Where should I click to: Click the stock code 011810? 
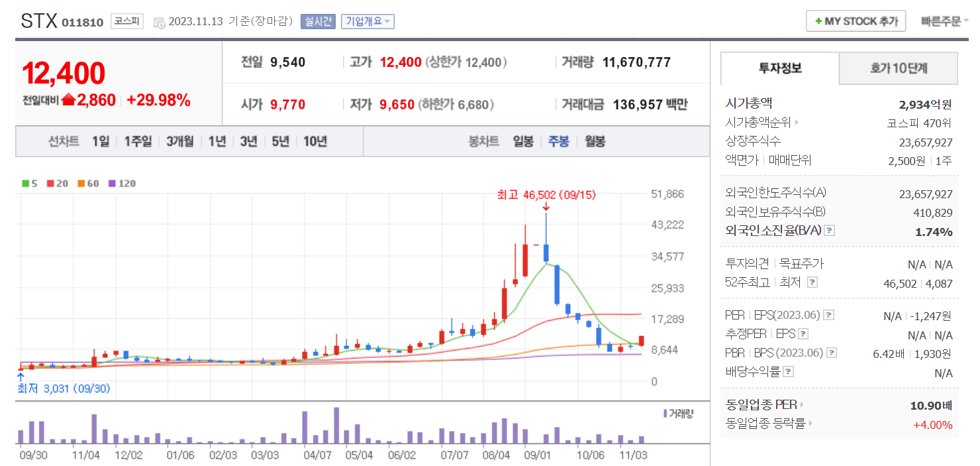coord(83,23)
